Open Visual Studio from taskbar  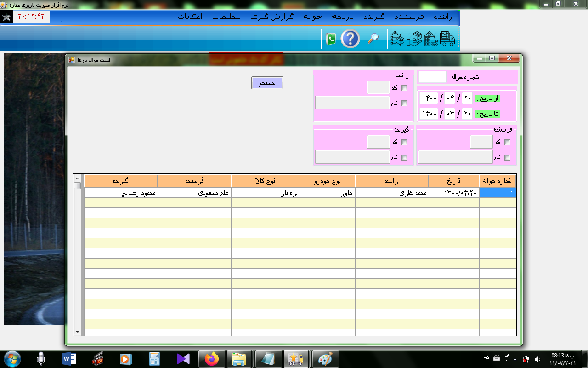tap(183, 359)
